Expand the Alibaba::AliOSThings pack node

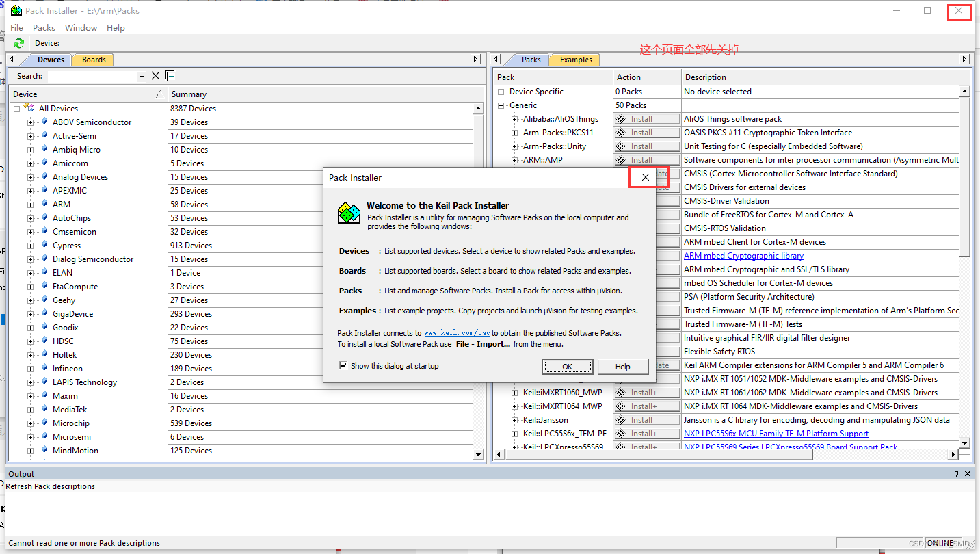[x=515, y=119]
